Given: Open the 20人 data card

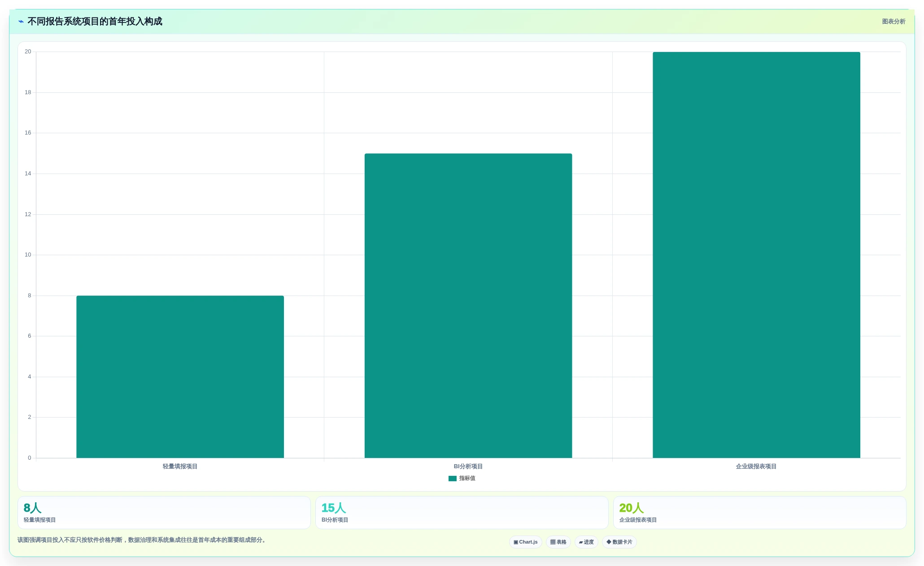Looking at the screenshot, I should tap(759, 513).
